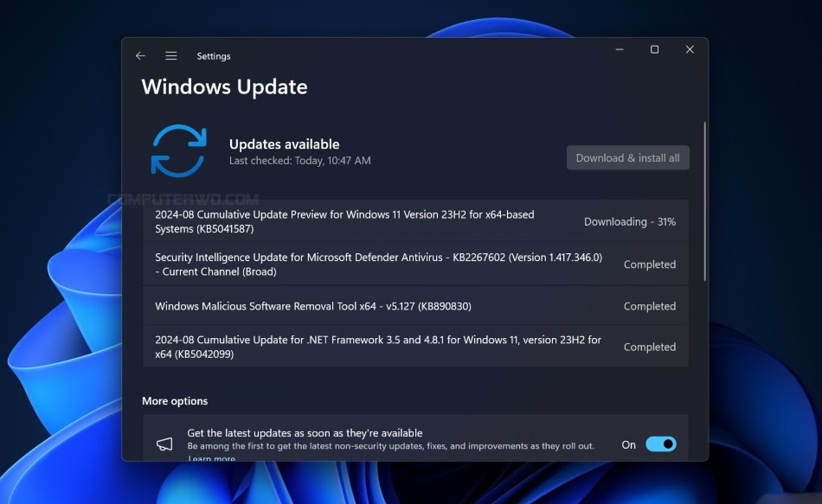Click the Settings window scrollbar
The height and width of the screenshot is (504, 822).
click(704, 201)
